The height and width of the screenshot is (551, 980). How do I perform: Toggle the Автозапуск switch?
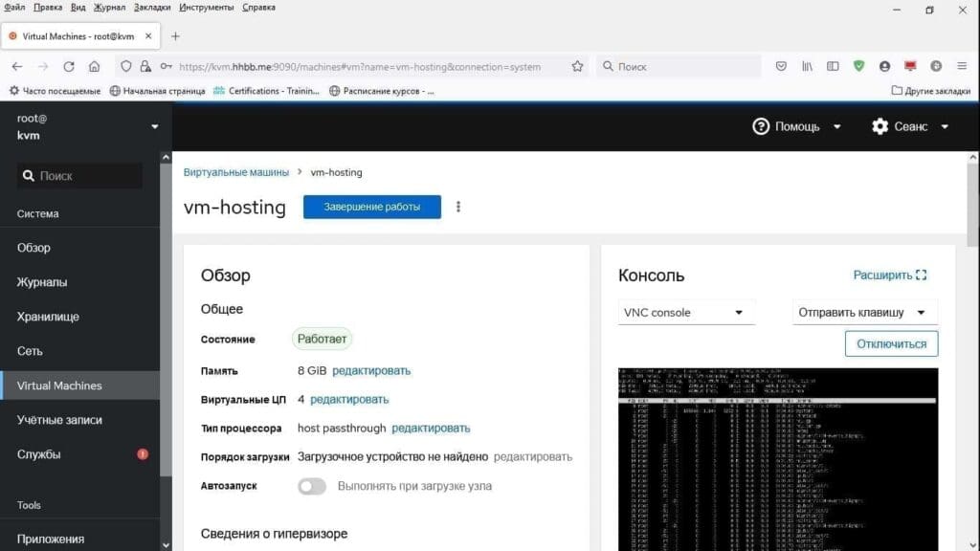(x=312, y=486)
